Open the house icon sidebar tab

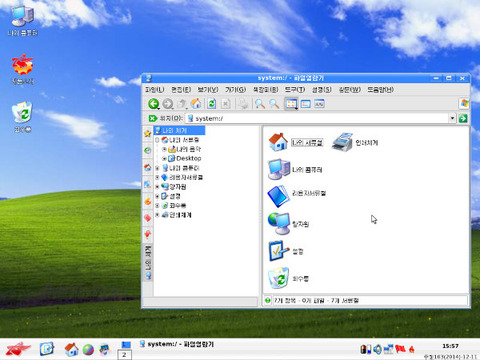148,167
